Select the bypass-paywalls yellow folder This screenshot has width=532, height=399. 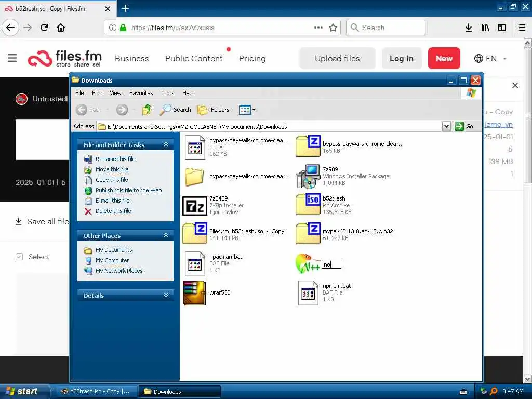pos(194,177)
